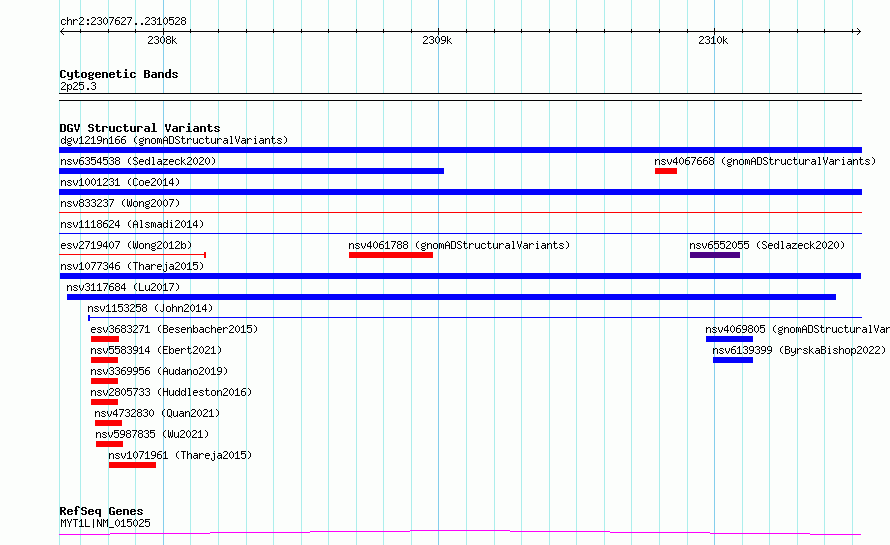The image size is (890, 545).
Task: Select nsv3117684 Lu2017 label
Action: (x=123, y=287)
